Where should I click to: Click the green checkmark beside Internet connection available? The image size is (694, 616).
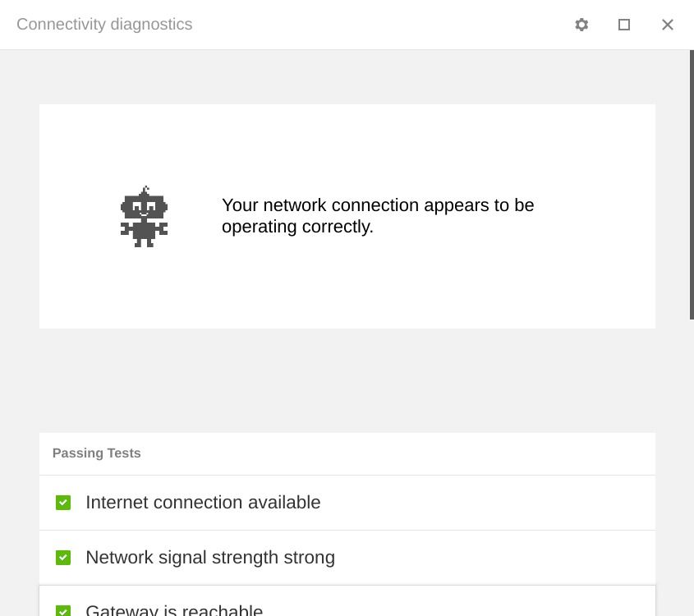tap(63, 502)
